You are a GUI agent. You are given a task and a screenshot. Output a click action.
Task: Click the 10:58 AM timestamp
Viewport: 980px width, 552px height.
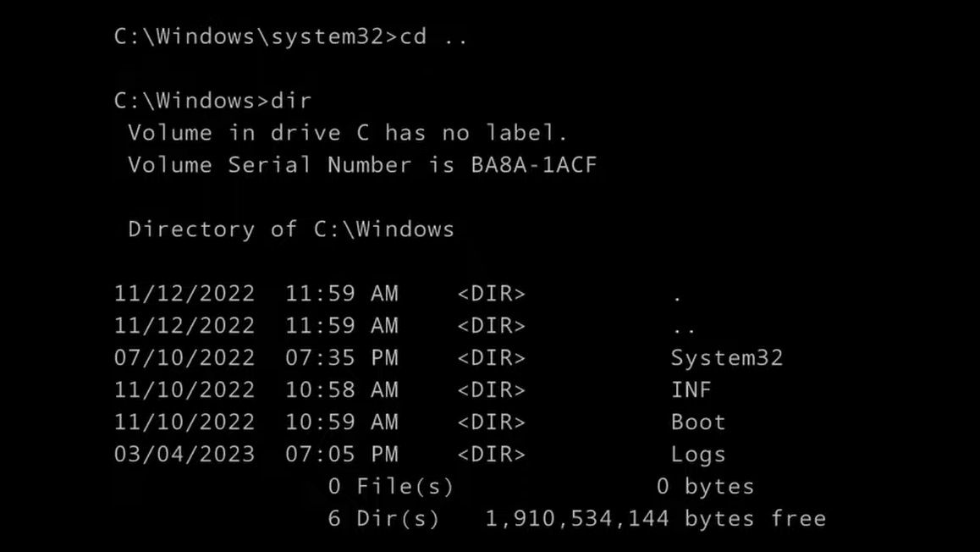click(x=341, y=390)
